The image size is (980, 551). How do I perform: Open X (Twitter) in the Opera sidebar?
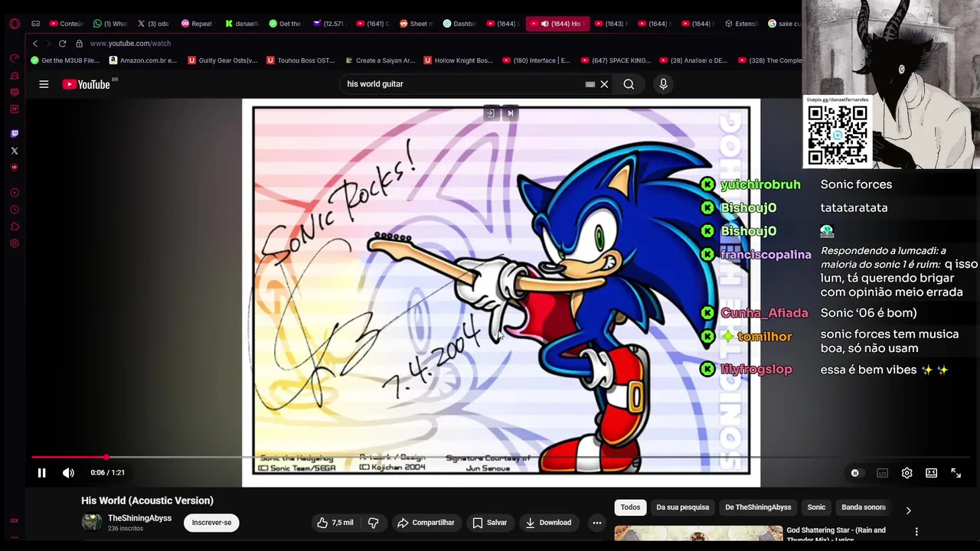[x=14, y=151]
